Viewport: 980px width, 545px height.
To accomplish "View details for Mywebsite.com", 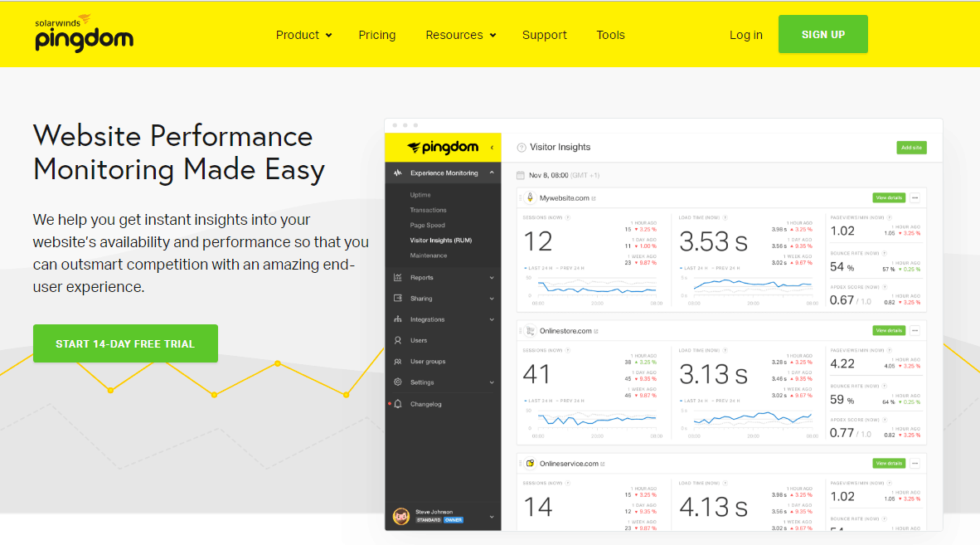I will pyautogui.click(x=889, y=197).
